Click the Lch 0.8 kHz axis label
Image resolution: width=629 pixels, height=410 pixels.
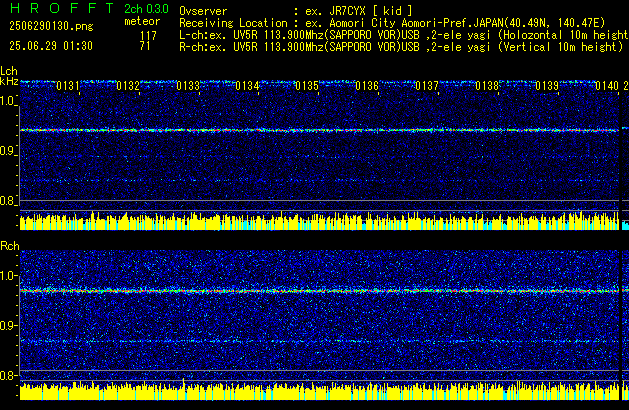[8, 201]
